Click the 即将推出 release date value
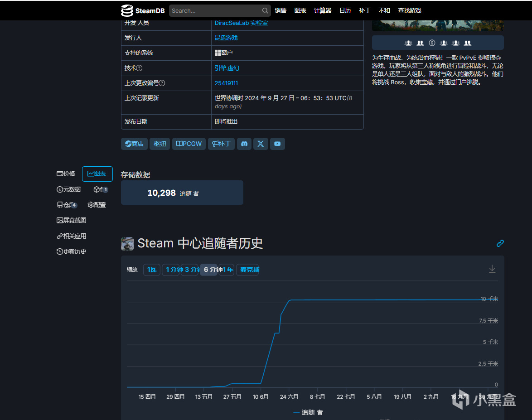The image size is (532, 420). click(226, 121)
